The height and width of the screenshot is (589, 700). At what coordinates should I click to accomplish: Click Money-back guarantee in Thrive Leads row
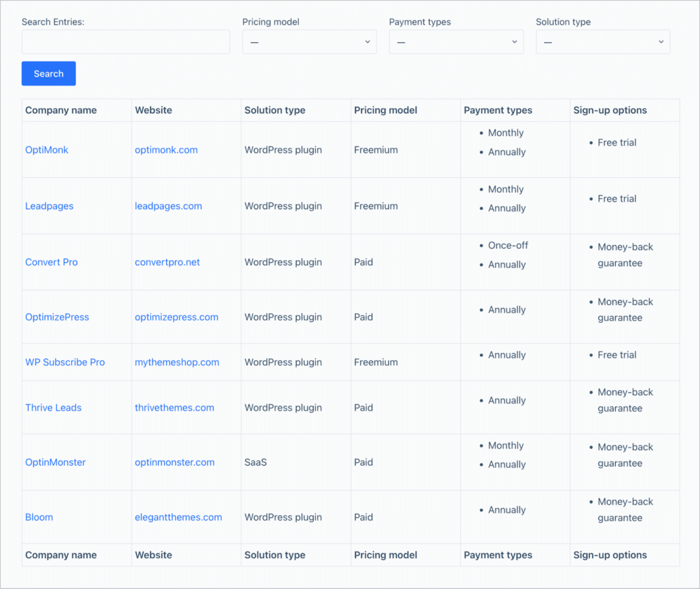coord(625,400)
